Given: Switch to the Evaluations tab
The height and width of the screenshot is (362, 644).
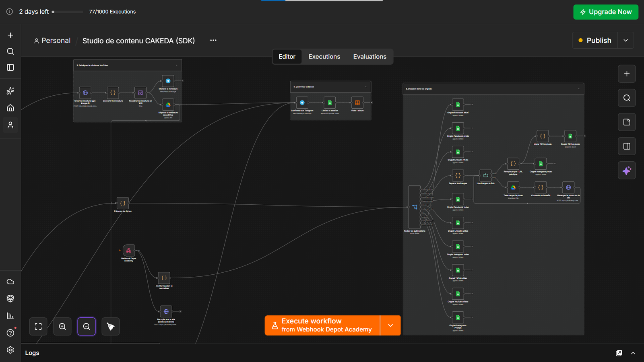Looking at the screenshot, I should [x=370, y=57].
